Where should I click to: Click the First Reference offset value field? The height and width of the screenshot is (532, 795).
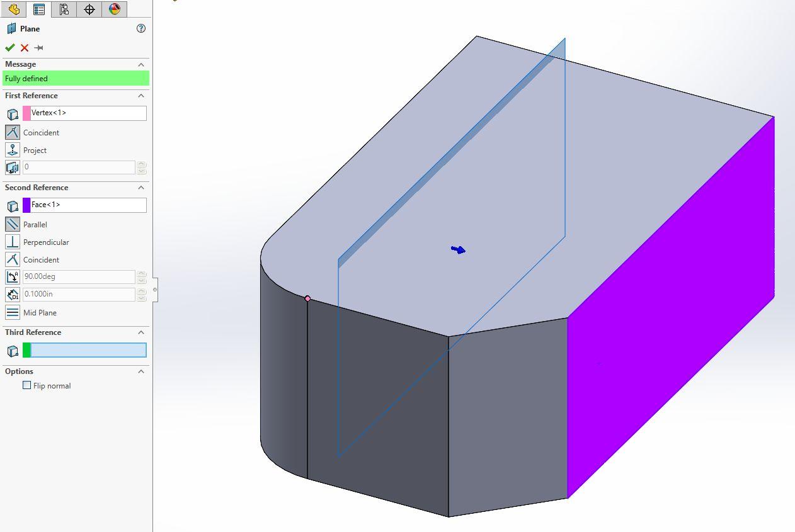(79, 167)
